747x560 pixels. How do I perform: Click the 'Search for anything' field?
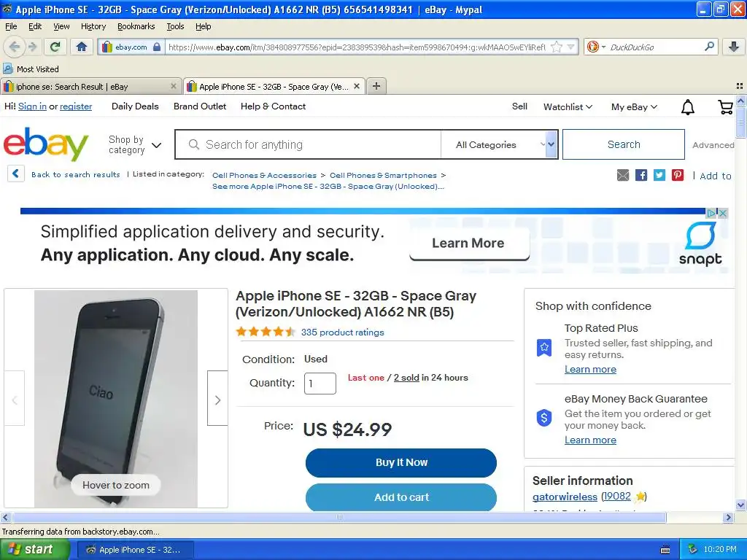point(309,144)
